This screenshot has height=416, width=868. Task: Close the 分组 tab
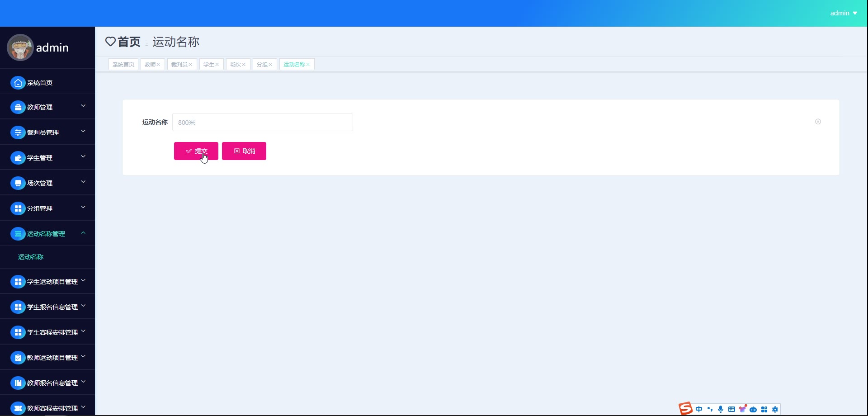point(270,65)
